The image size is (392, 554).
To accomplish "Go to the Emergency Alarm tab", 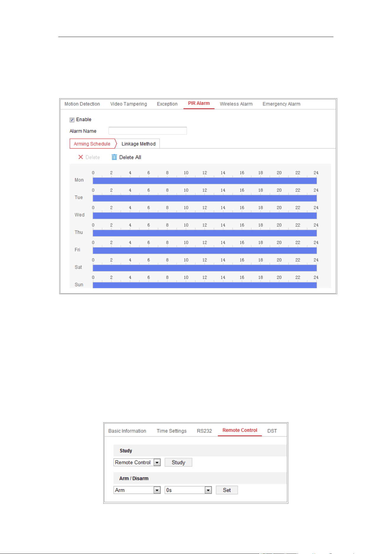I will 281,104.
